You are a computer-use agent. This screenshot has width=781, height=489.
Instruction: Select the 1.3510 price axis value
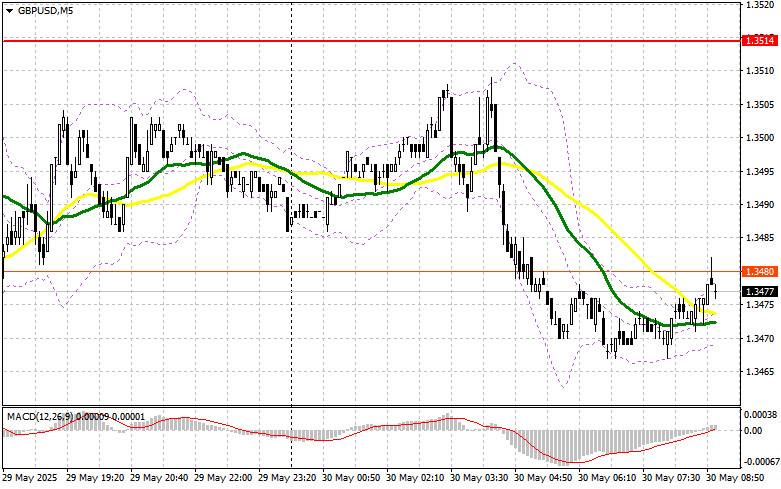pyautogui.click(x=760, y=71)
